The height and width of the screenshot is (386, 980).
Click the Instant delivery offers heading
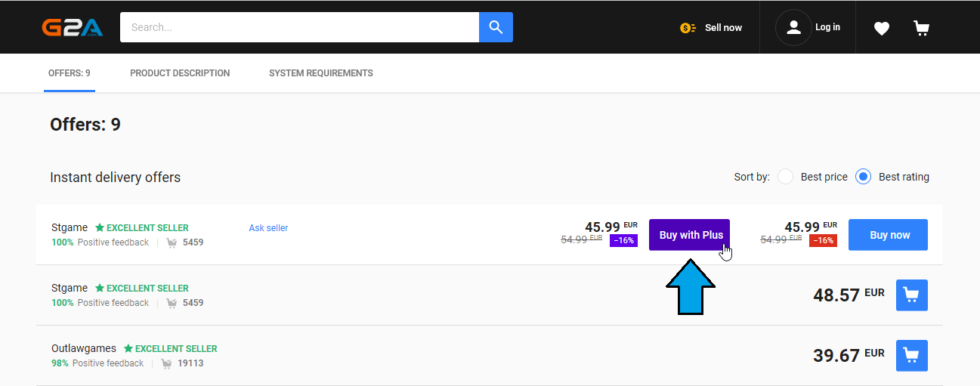116,178
